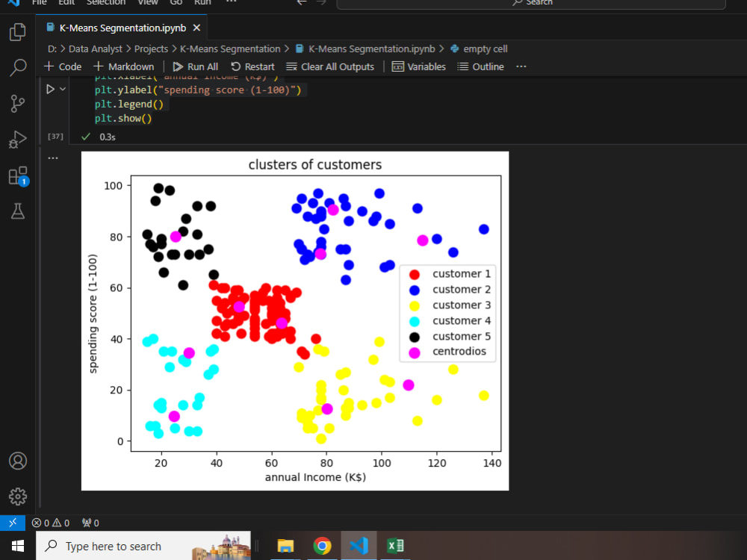Open the Go menu
Viewport: 747px width, 560px height.
[176, 2]
